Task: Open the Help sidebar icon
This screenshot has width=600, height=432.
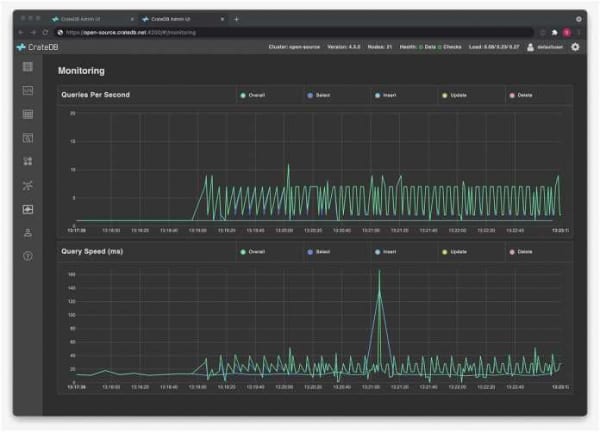Action: coord(28,256)
